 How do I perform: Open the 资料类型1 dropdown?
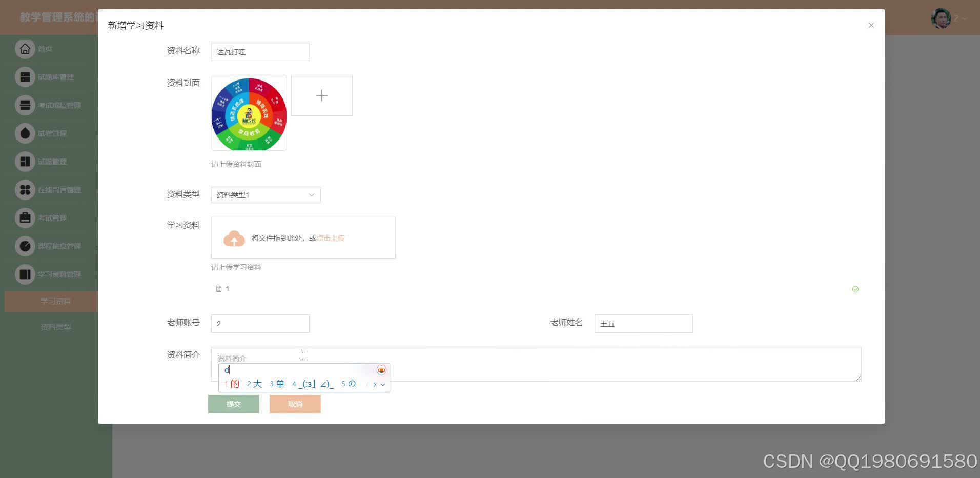pyautogui.click(x=265, y=195)
